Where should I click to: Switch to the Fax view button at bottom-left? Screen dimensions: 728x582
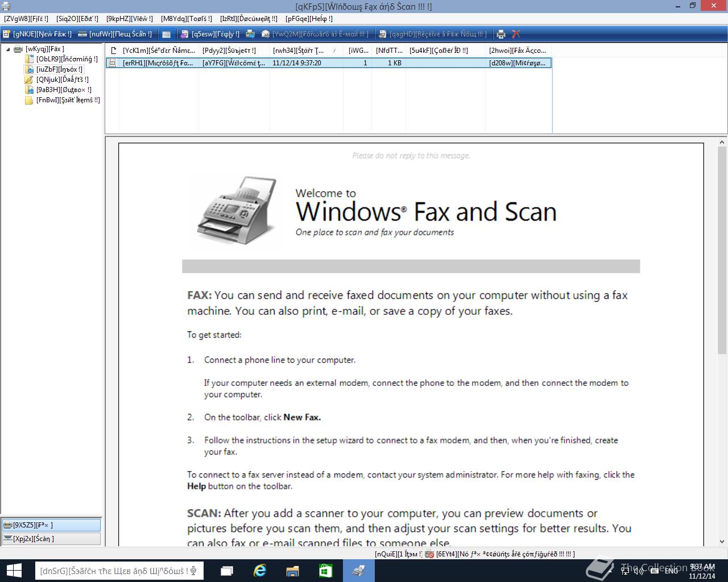[x=51, y=525]
